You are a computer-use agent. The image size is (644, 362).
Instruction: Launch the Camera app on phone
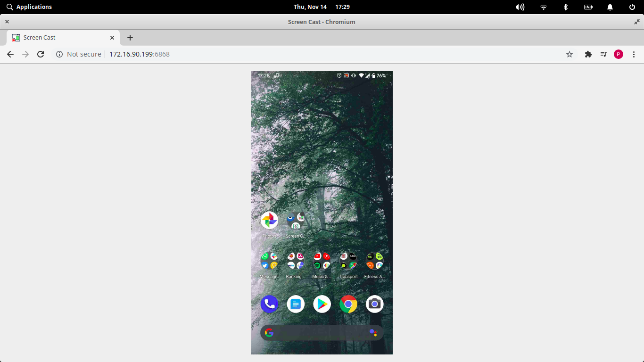375,304
